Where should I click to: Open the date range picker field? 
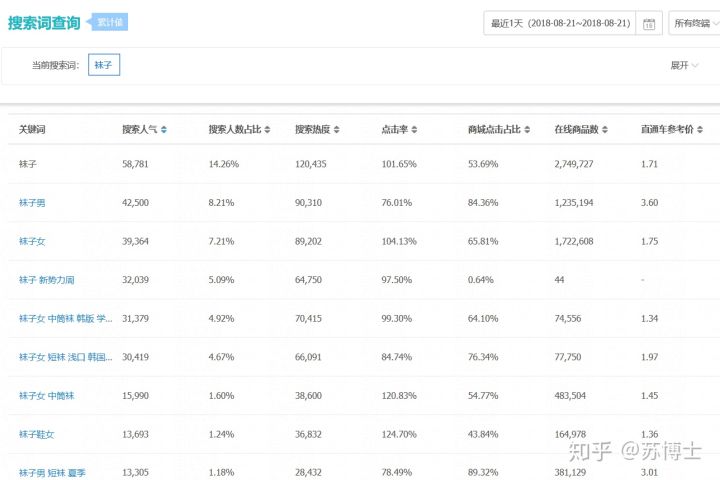[562, 24]
